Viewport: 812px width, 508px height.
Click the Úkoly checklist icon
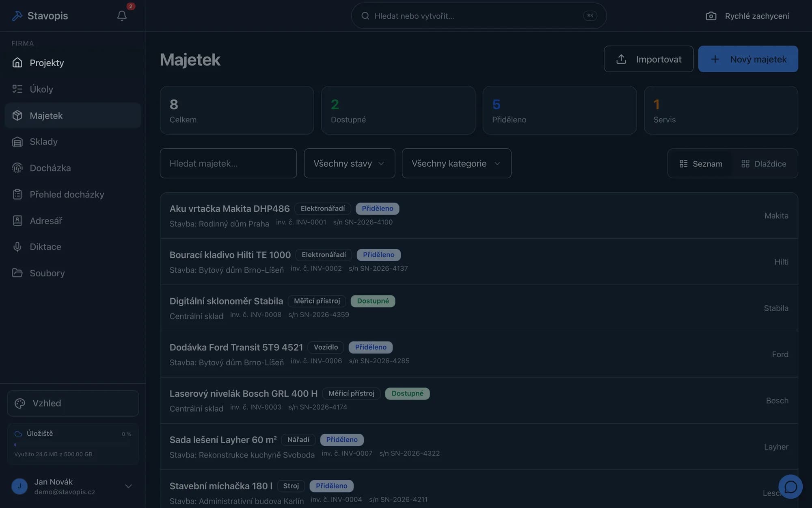coord(17,89)
